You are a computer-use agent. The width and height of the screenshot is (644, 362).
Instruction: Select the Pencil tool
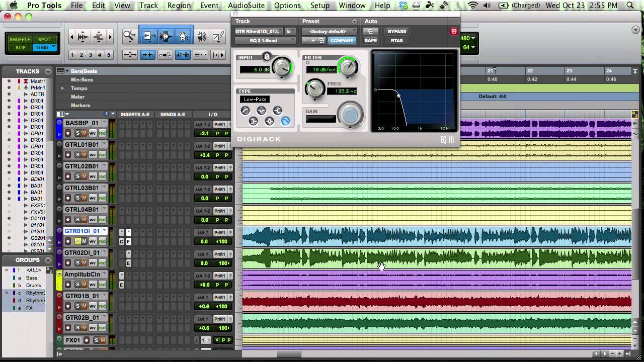tap(218, 36)
